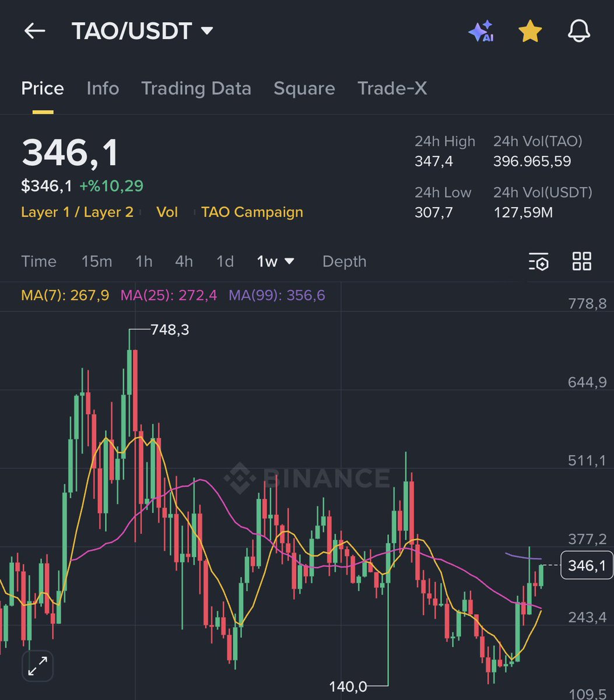Tap the +%10,29 change value
This screenshot has width=614, height=700.
[x=111, y=186]
